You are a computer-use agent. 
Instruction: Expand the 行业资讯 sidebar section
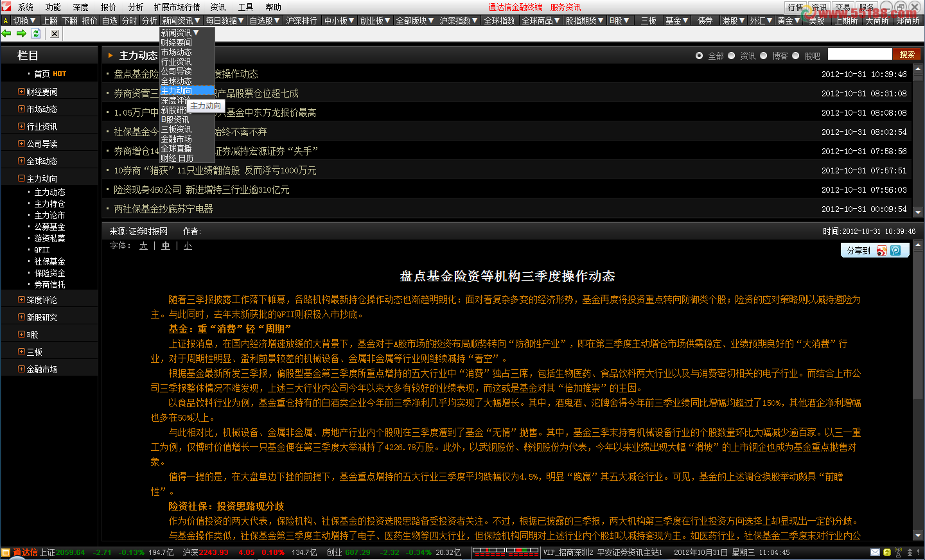(x=21, y=127)
